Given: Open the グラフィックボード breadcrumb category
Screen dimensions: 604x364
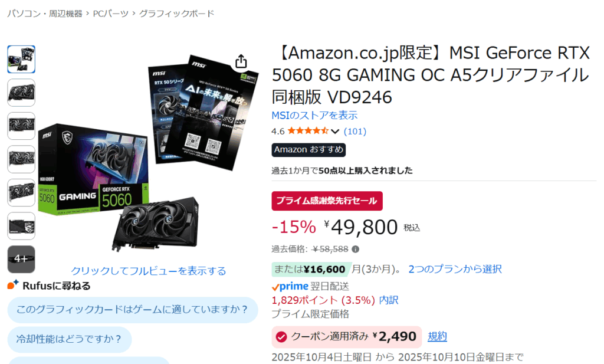Looking at the screenshot, I should coord(176,14).
